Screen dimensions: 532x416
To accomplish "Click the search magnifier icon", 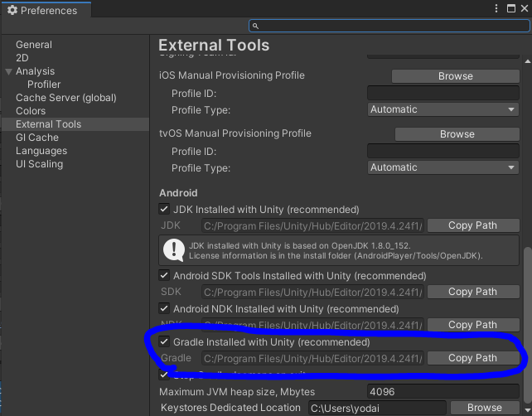I will point(256,27).
